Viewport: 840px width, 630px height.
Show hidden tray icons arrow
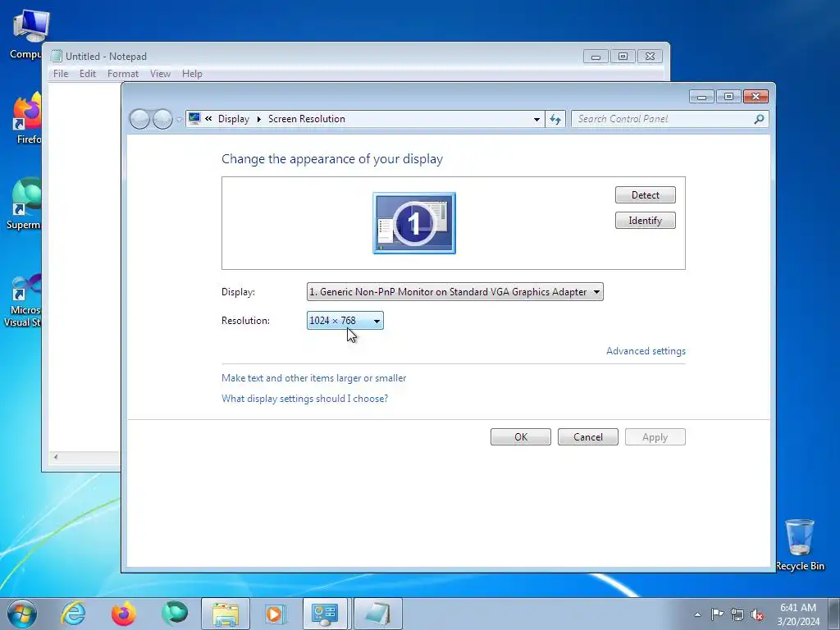[697, 614]
